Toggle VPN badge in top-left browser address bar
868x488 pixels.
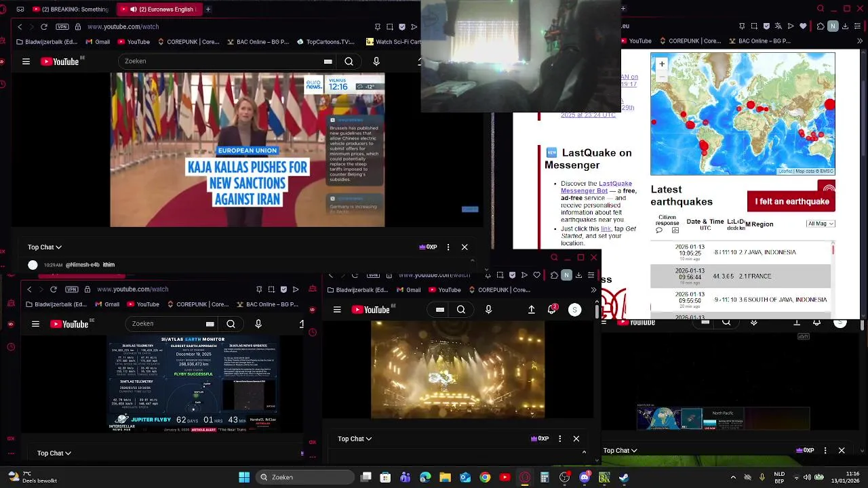[62, 26]
